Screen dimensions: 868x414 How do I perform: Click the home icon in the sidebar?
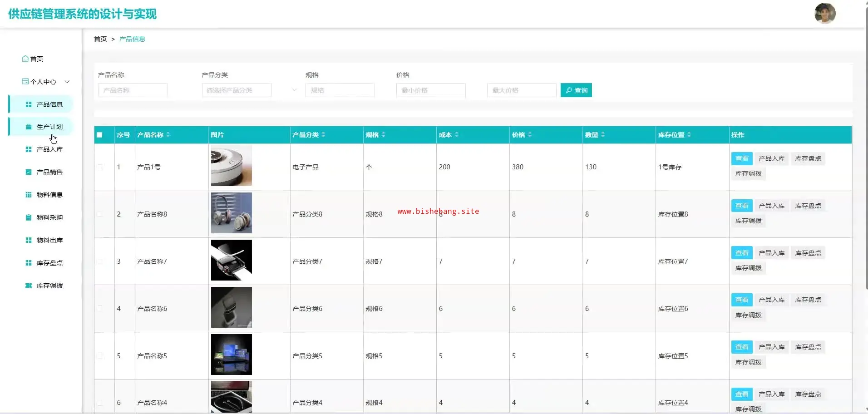coord(25,59)
